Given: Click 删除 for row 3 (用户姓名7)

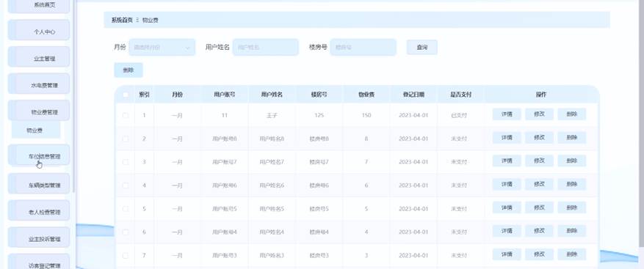Looking at the screenshot, I should coord(572,161).
